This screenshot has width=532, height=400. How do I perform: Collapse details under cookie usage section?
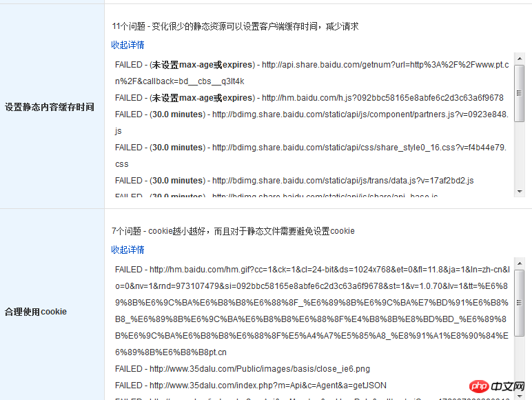tap(127, 250)
